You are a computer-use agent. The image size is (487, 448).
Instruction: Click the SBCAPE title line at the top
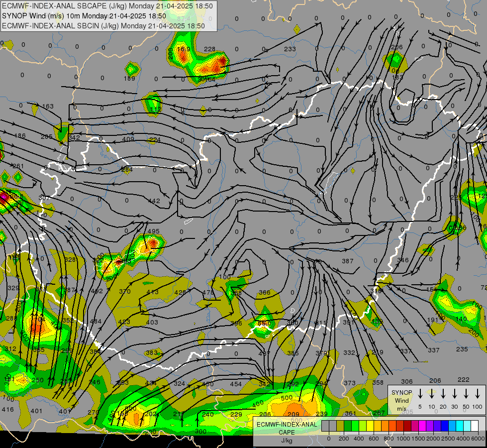[107, 6]
